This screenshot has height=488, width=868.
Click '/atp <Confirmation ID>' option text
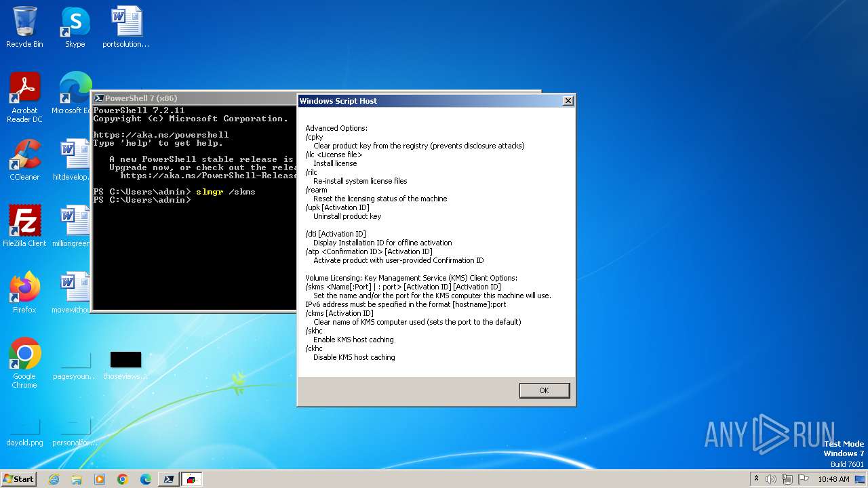pos(345,251)
